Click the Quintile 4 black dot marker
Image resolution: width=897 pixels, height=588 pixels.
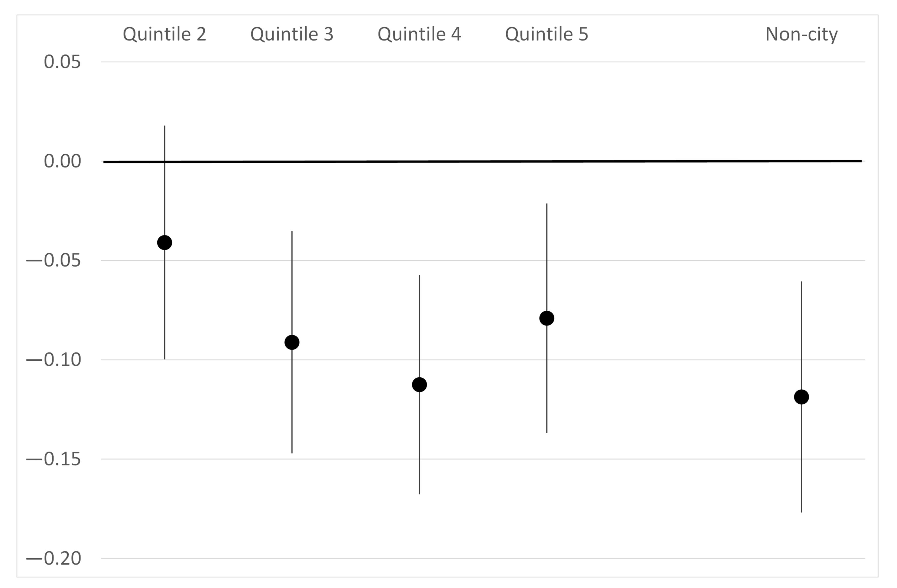coord(419,385)
